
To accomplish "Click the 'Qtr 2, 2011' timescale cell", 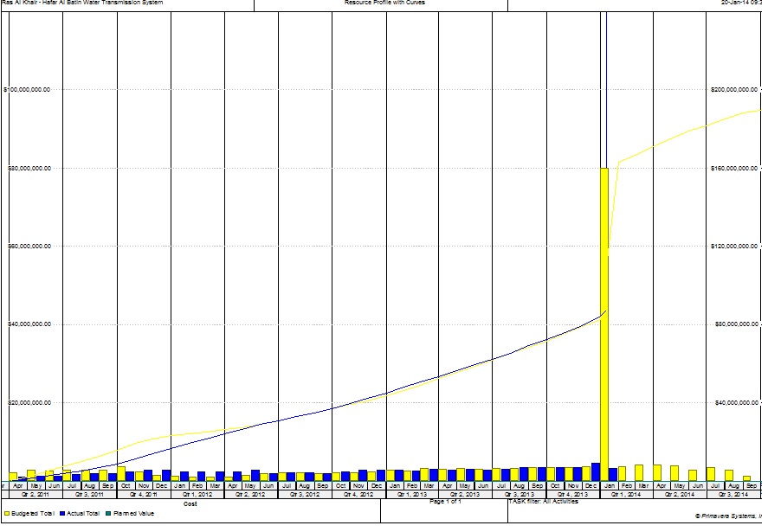I will [x=35, y=494].
